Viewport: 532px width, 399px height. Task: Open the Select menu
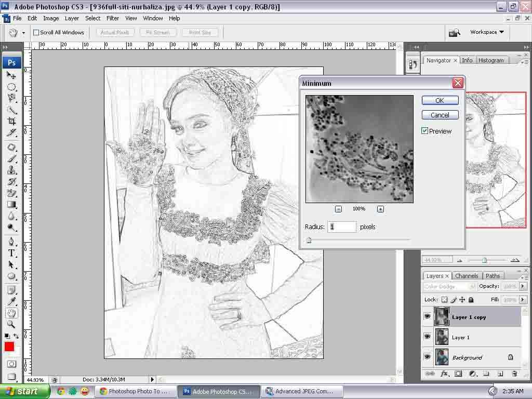click(x=92, y=18)
